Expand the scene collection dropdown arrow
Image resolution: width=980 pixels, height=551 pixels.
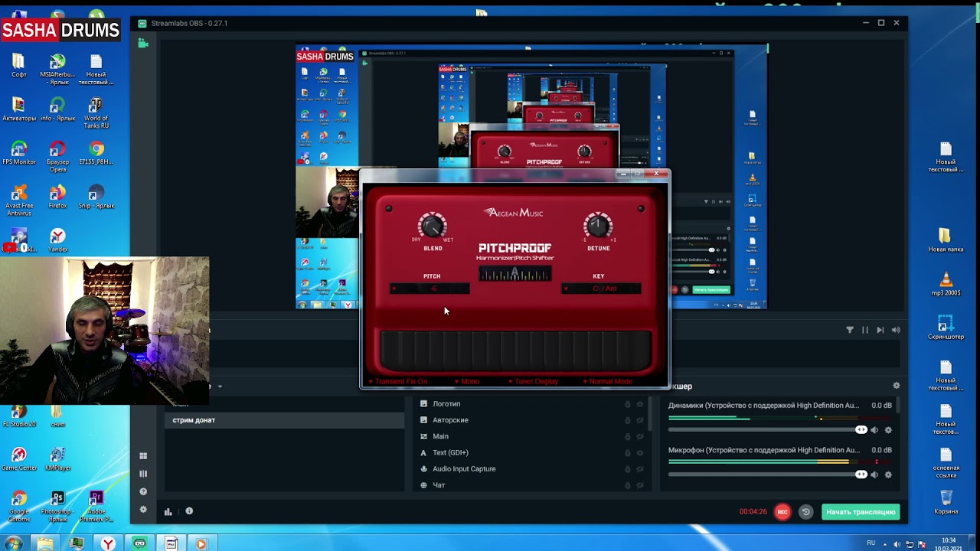coord(220,386)
